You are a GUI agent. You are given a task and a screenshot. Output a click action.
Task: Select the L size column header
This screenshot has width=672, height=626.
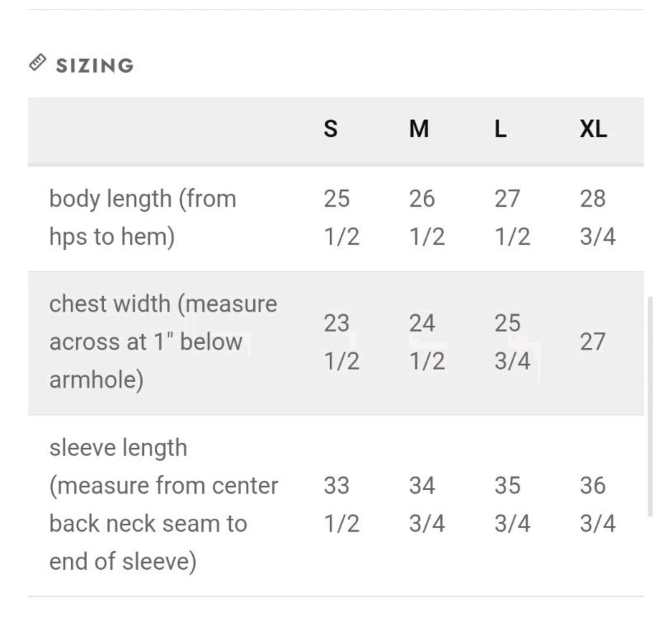(x=500, y=128)
